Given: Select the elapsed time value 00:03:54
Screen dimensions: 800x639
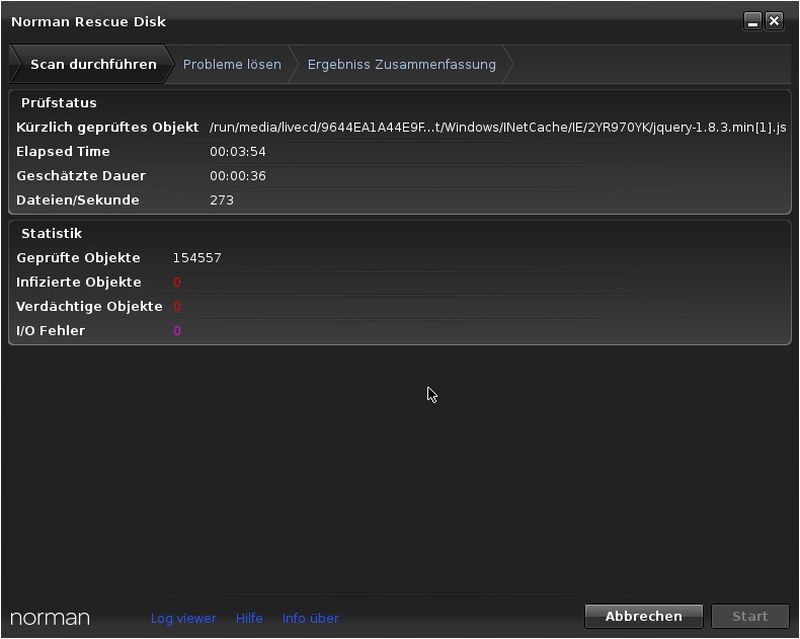Looking at the screenshot, I should (x=238, y=152).
